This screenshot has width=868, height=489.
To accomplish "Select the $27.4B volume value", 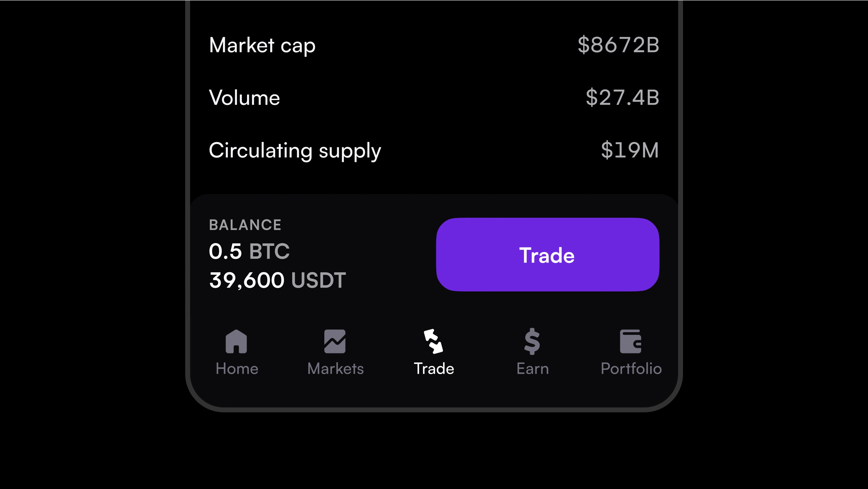I will [x=622, y=98].
